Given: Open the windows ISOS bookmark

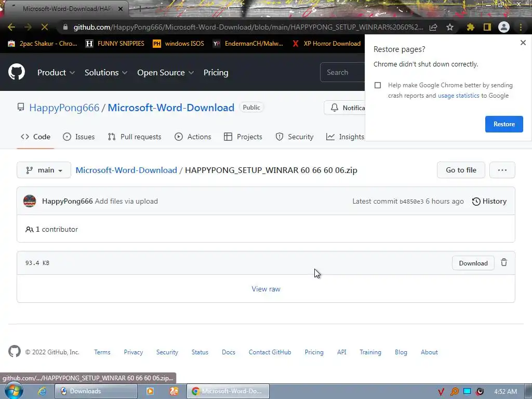Looking at the screenshot, I should click(x=179, y=44).
